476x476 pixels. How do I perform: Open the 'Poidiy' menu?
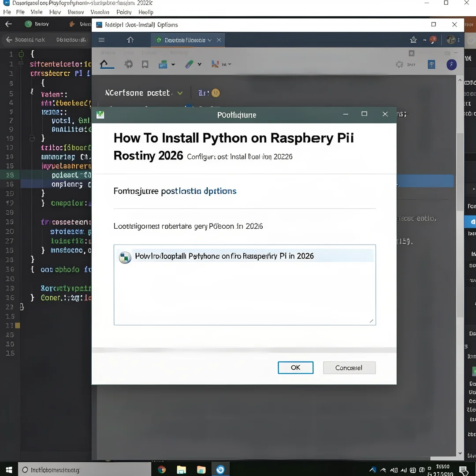pyautogui.click(x=124, y=12)
